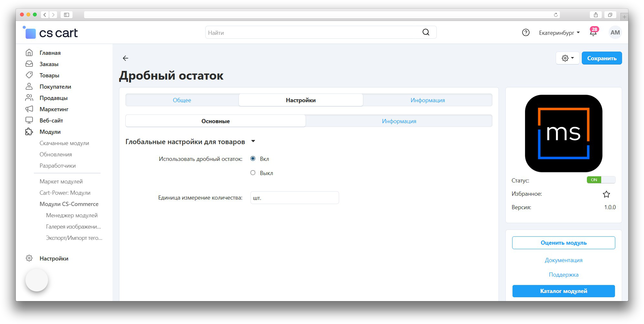Select the Вкл radio button

(253, 159)
